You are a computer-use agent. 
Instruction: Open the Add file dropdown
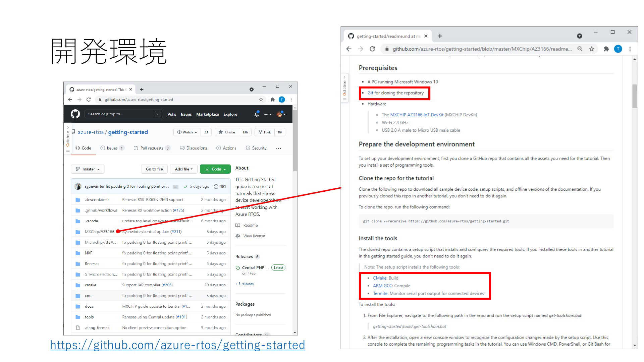pos(183,169)
